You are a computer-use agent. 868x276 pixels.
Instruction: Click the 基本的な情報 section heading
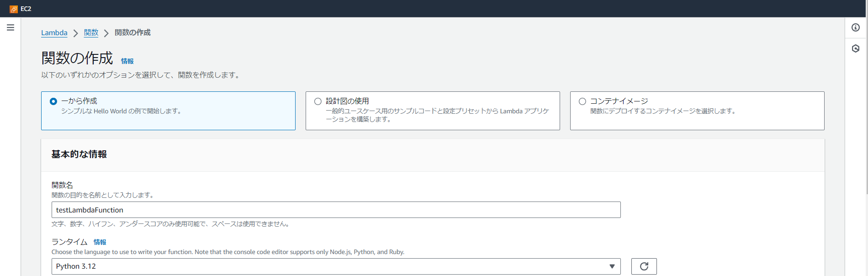[x=79, y=154]
